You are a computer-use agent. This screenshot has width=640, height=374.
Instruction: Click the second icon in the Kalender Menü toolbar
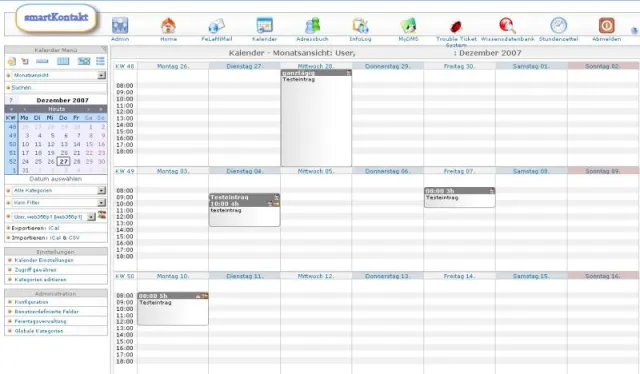pos(25,61)
